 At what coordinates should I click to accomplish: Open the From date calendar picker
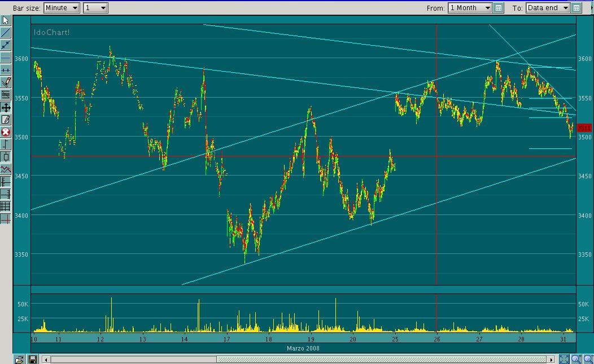499,8
